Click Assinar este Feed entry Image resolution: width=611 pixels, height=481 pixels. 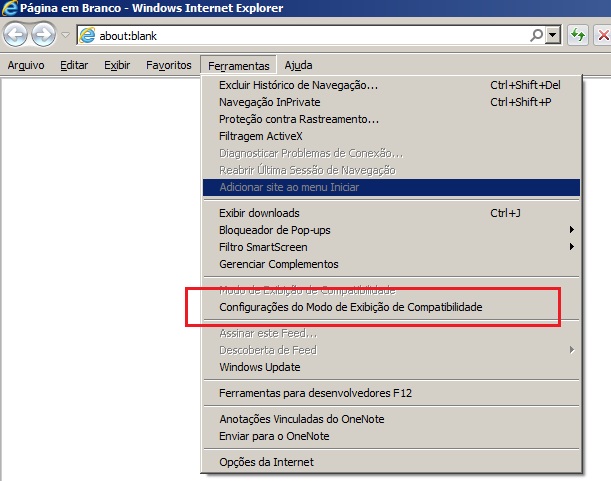391,333
